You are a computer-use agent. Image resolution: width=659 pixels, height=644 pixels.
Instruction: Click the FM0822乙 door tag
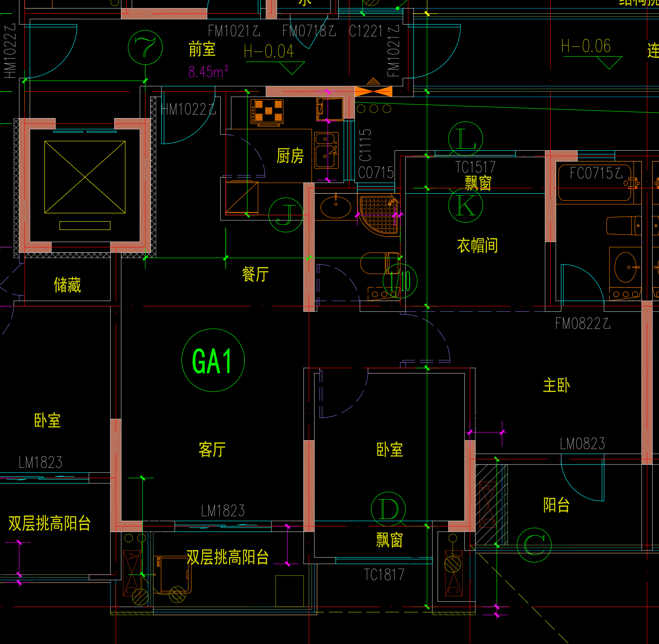pos(583,323)
